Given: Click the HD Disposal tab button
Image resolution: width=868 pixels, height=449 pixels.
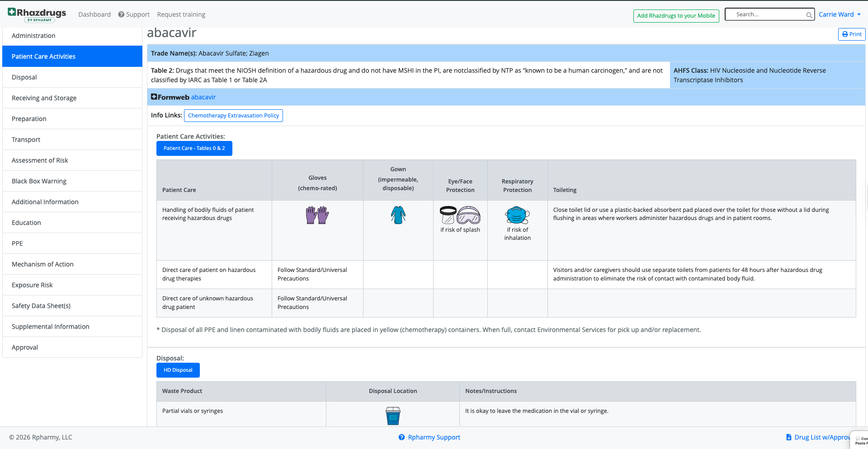Looking at the screenshot, I should (178, 370).
